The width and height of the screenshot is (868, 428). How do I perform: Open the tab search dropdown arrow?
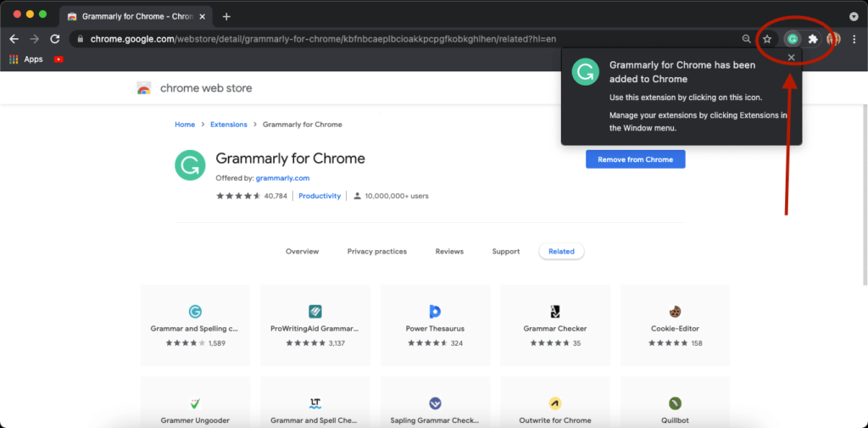(x=854, y=16)
